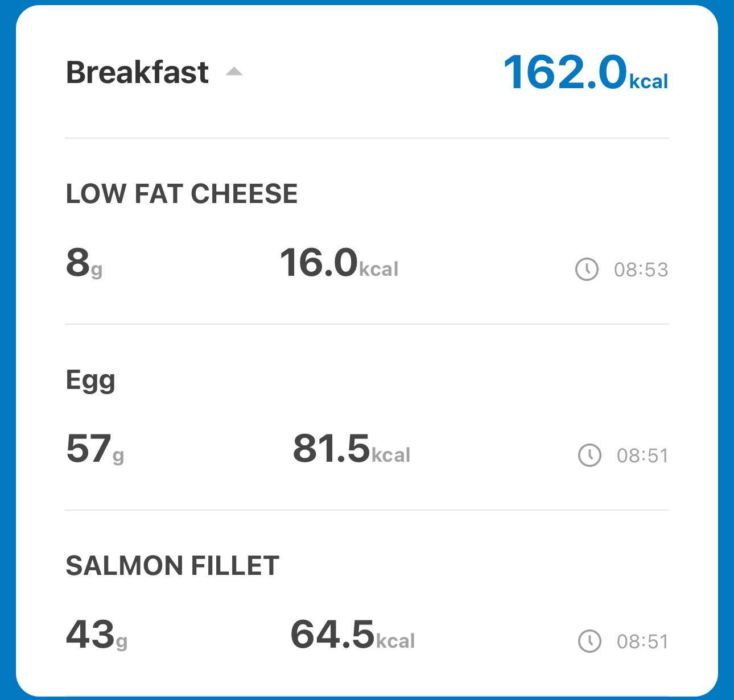Tap the 08:53 time label
This screenshot has width=734, height=700.
[x=641, y=270]
